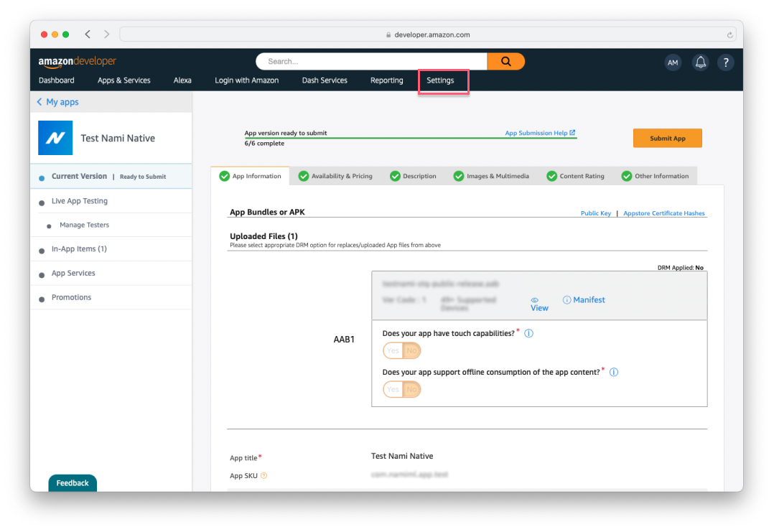Viewport: 774px width, 532px height.
Task: Switch to Other Information tab
Action: coord(656,176)
